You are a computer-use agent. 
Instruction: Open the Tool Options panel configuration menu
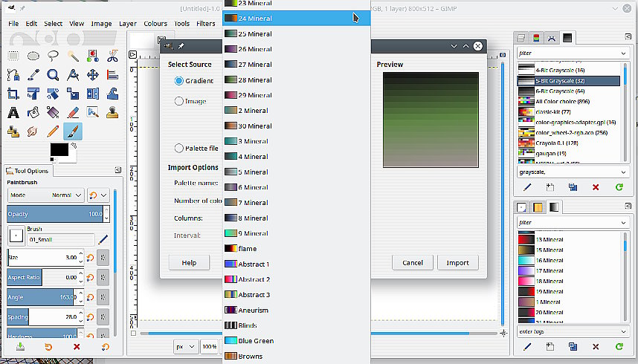118,170
